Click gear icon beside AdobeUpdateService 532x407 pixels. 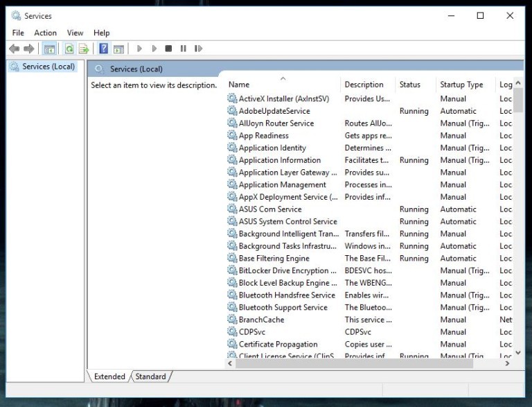(x=232, y=111)
